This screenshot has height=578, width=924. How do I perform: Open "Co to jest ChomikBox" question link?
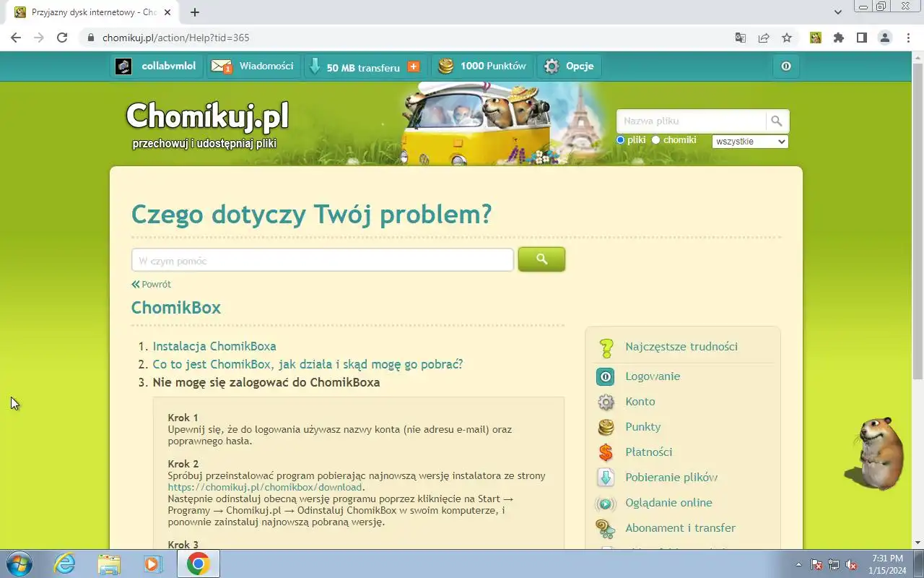click(308, 364)
